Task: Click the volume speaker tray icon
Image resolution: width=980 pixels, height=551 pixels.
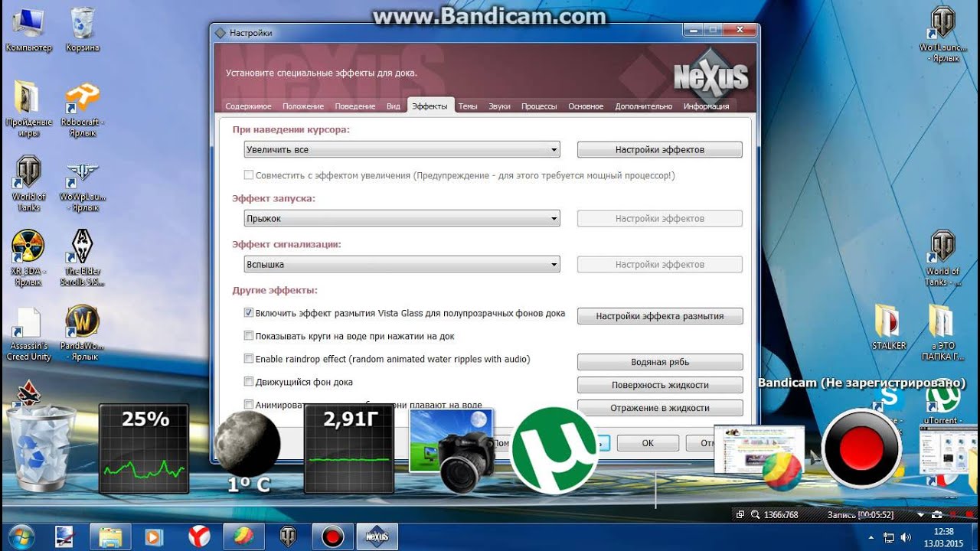Action: pyautogui.click(x=906, y=537)
